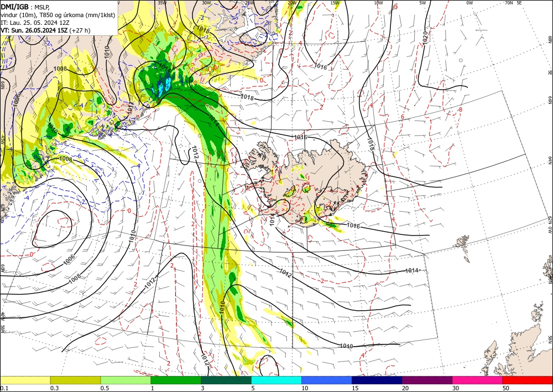Click the 'DMI/IGB : MSLP,' title text
The height and width of the screenshot is (392, 553).
25,7
